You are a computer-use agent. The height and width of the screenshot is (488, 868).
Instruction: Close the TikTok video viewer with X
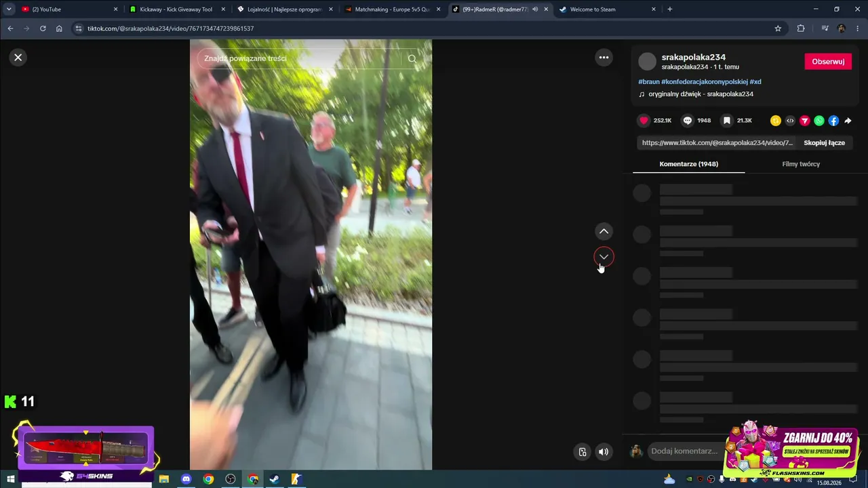pyautogui.click(x=18, y=58)
